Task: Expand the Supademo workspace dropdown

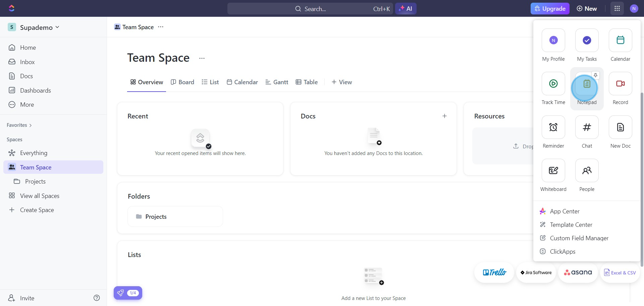Action: point(34,27)
